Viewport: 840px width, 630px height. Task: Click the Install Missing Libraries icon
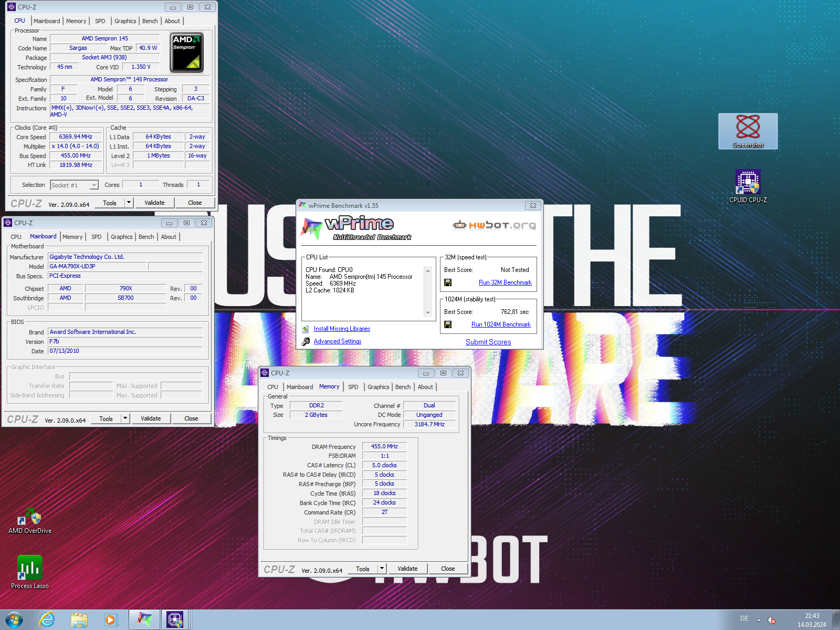coord(306,329)
